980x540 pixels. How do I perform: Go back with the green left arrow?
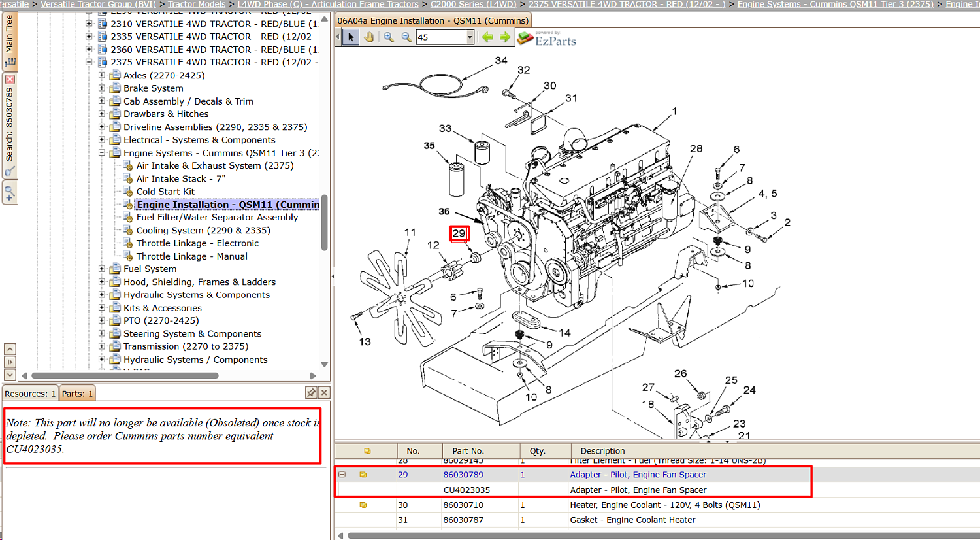[487, 37]
